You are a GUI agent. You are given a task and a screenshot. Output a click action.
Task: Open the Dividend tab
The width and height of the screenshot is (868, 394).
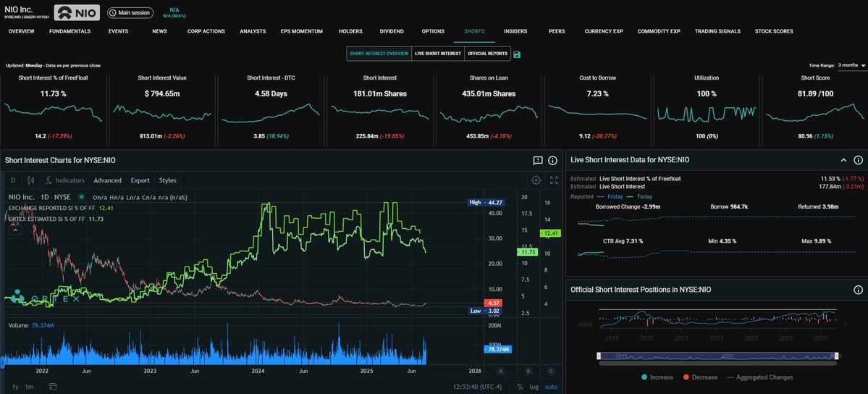click(x=392, y=32)
